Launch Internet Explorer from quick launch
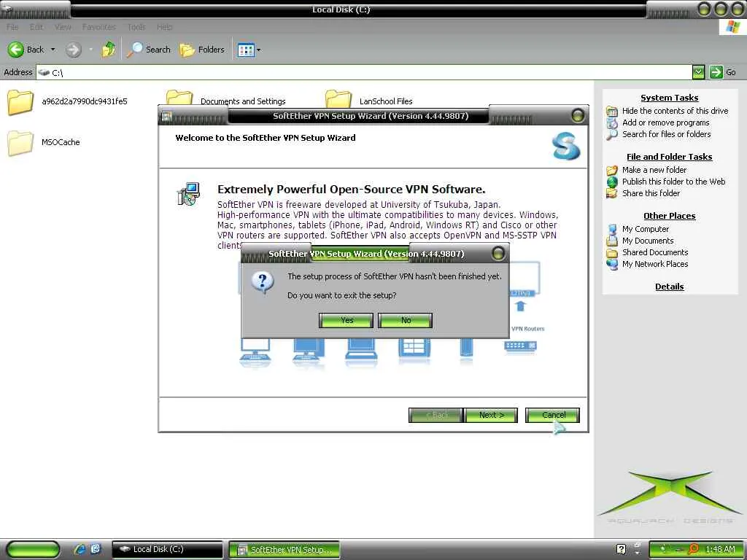 point(80,549)
